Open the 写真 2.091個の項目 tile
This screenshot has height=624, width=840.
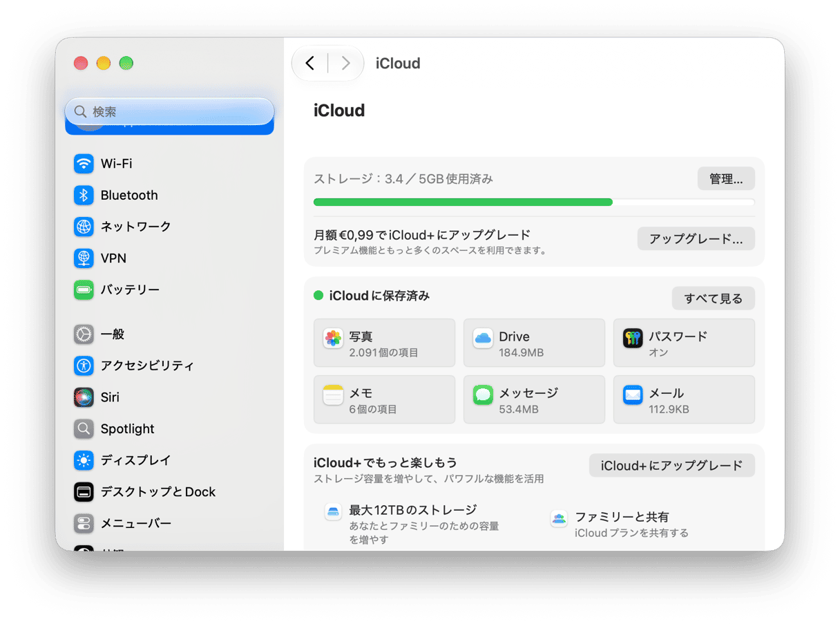pyautogui.click(x=384, y=343)
